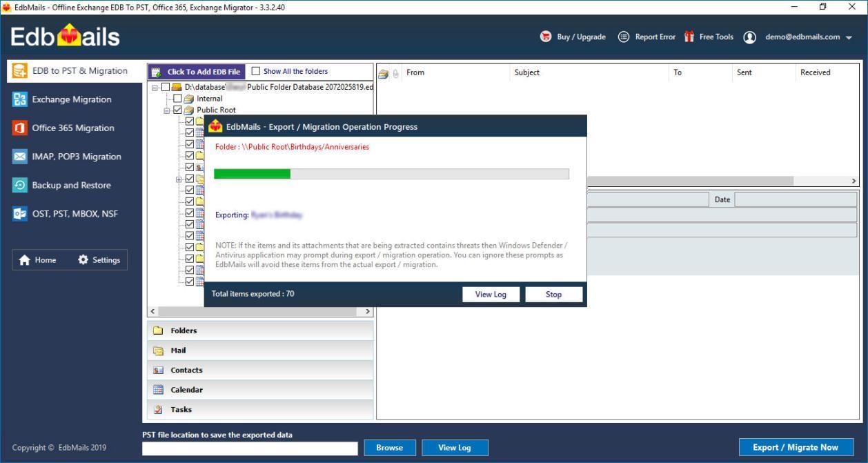Screen dimensions: 868x463
Task: Click the Report Error icon in header
Action: 624,37
